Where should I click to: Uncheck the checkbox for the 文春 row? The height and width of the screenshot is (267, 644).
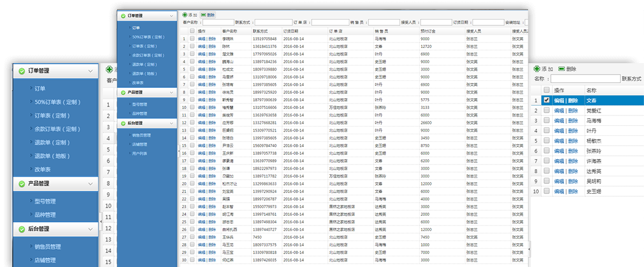[x=546, y=100]
